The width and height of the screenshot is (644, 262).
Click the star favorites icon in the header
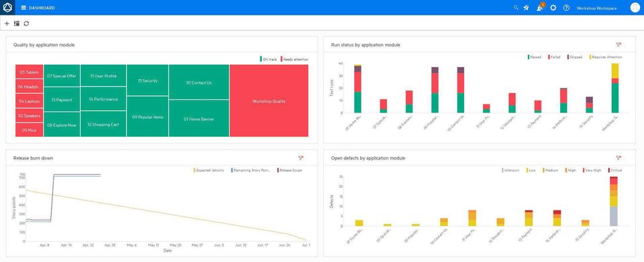526,7
